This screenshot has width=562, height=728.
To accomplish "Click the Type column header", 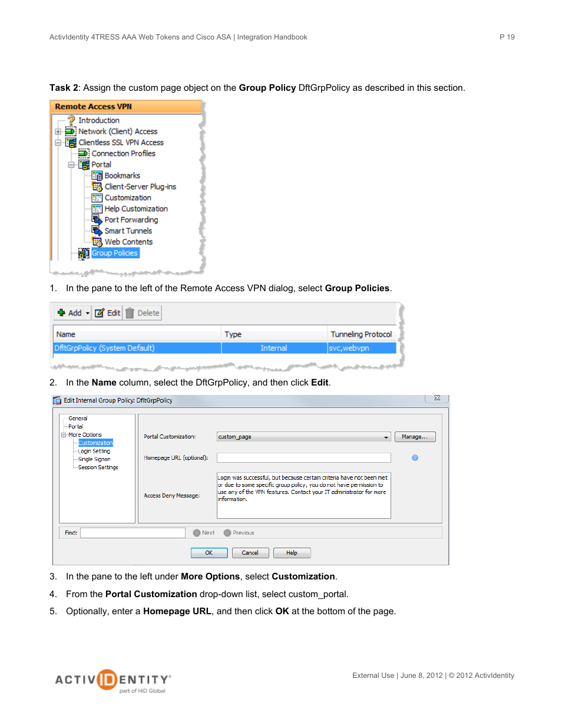I will click(274, 334).
